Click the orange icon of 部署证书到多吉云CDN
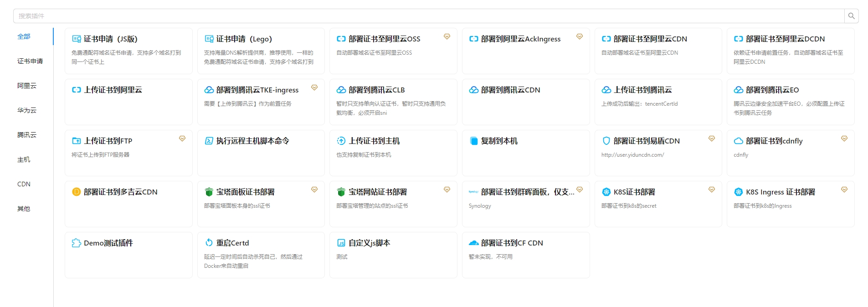 pos(77,192)
